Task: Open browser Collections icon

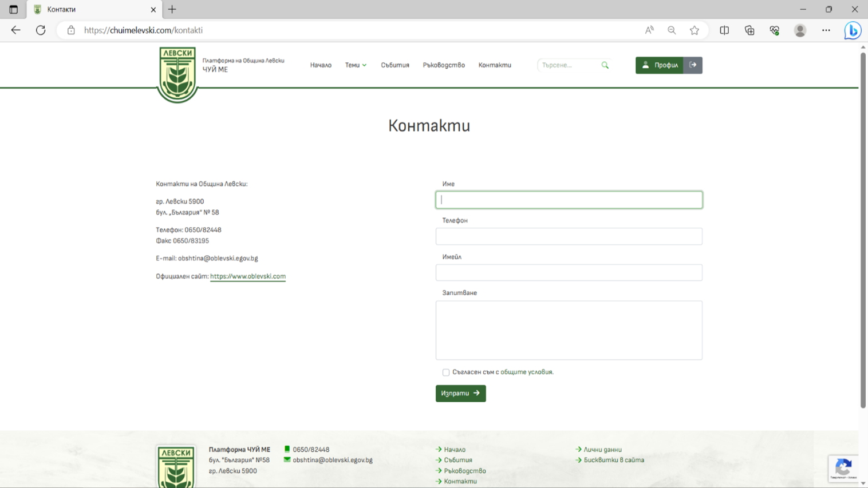Action: (x=749, y=30)
